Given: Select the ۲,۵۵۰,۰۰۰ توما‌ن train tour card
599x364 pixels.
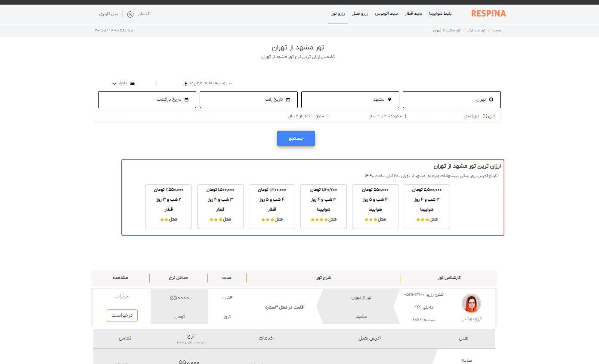Looking at the screenshot, I should pos(168,207).
